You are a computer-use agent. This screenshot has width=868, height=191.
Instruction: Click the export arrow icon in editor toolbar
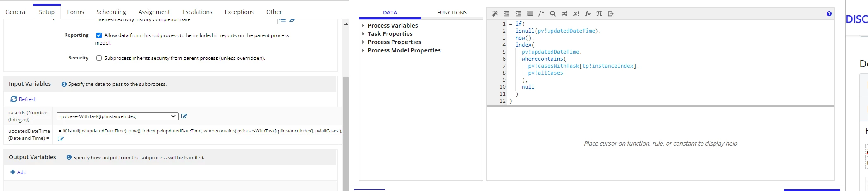point(610,14)
